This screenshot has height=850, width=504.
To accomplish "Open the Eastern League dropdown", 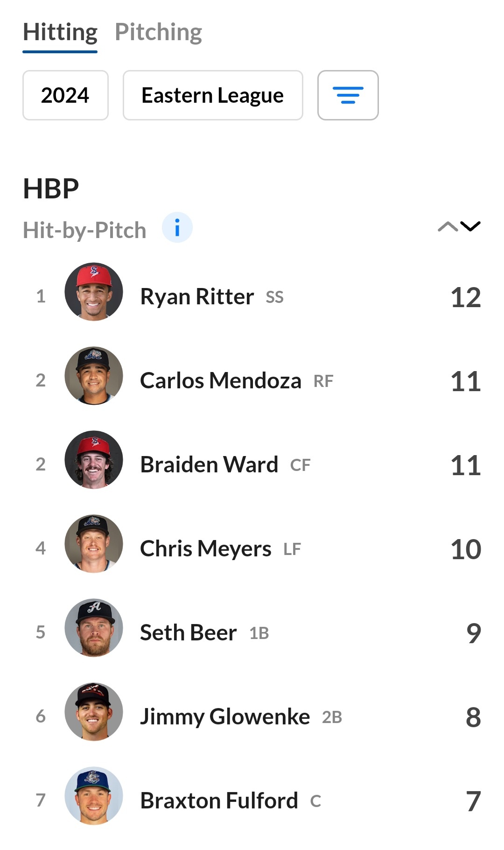I will tap(213, 95).
